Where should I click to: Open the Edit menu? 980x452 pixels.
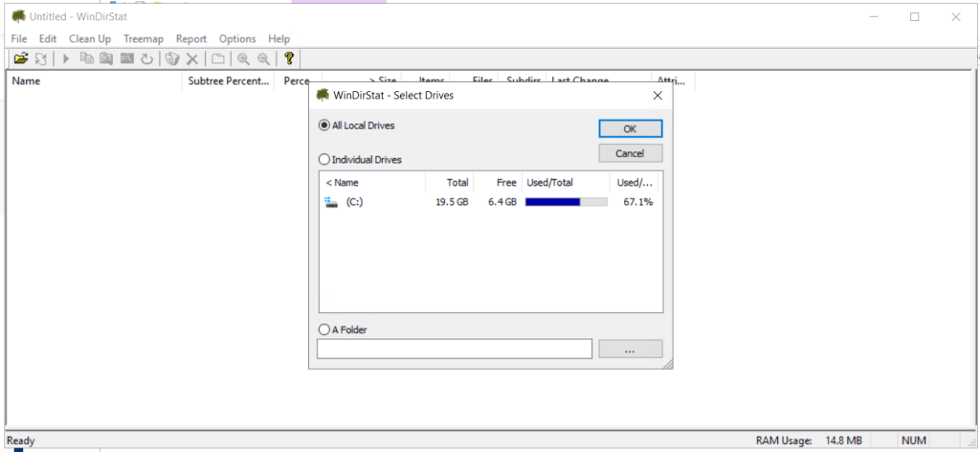click(x=48, y=38)
